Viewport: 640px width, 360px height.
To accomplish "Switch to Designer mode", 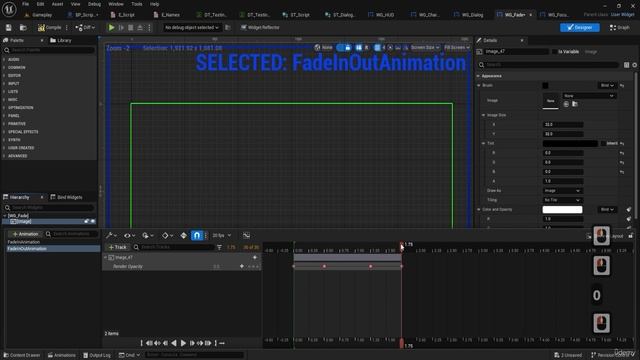I will coord(580,27).
